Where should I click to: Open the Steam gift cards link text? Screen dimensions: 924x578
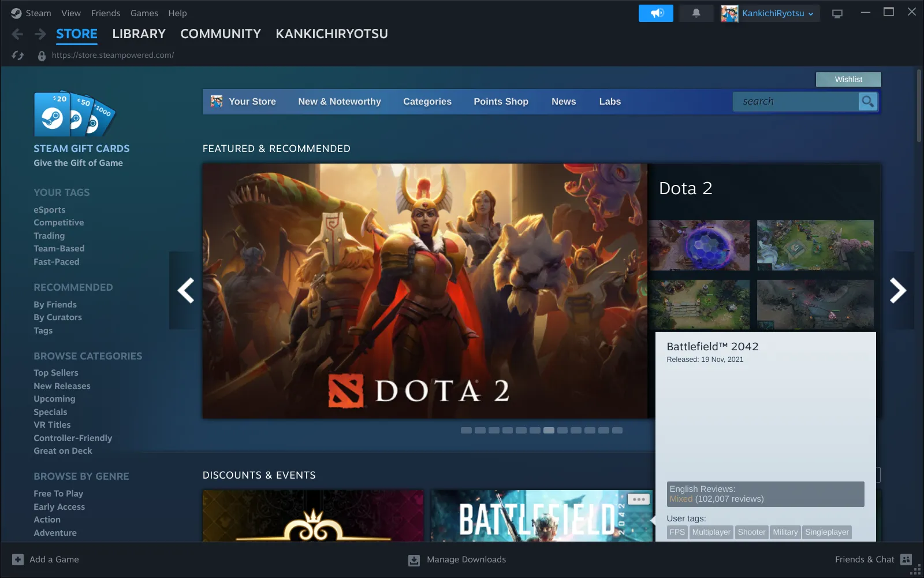click(81, 149)
